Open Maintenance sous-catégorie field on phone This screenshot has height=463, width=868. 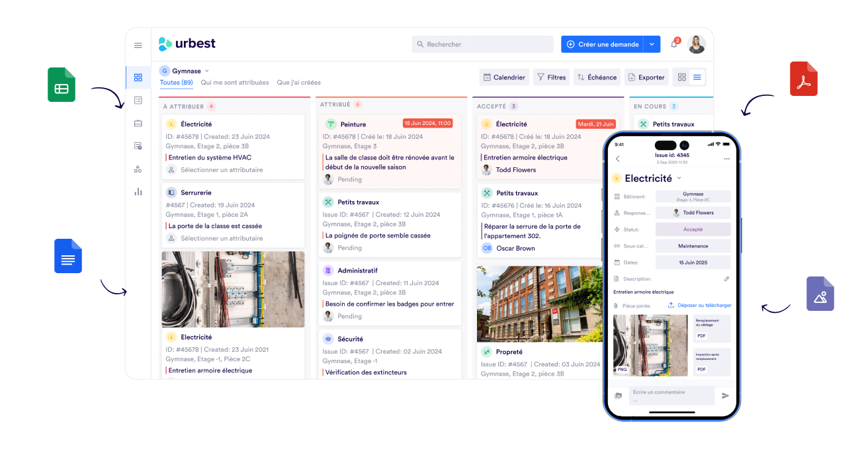(x=693, y=246)
